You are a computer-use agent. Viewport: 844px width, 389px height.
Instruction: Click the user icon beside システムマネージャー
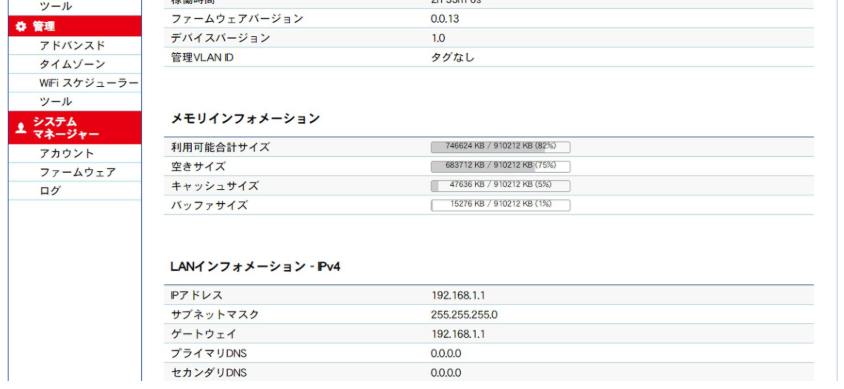[21, 128]
